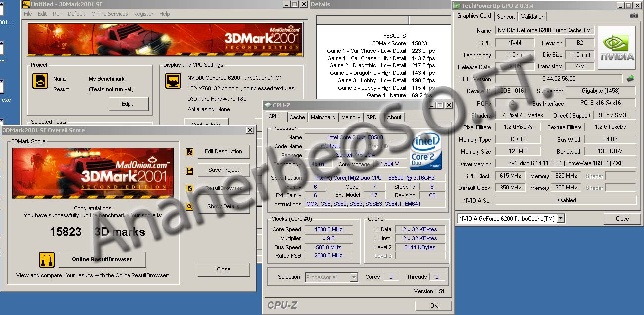The width and height of the screenshot is (644, 315).
Task: Switch to the Sensors tab in GPU-Z
Action: pos(507,17)
